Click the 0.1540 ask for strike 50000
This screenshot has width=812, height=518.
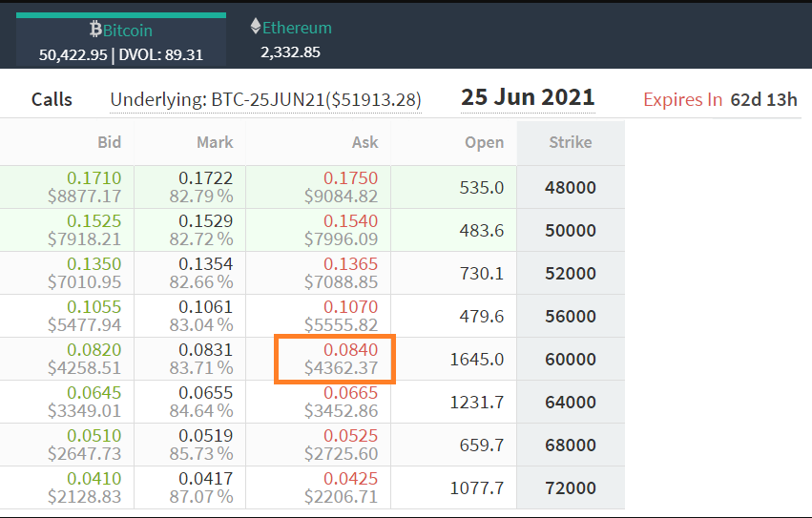[x=350, y=221]
